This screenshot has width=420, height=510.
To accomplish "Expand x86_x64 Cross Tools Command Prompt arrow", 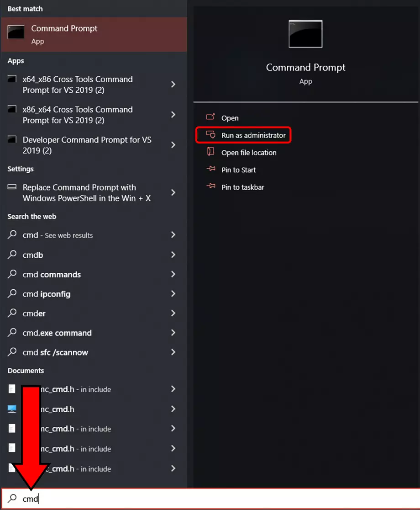I will 173,115.
